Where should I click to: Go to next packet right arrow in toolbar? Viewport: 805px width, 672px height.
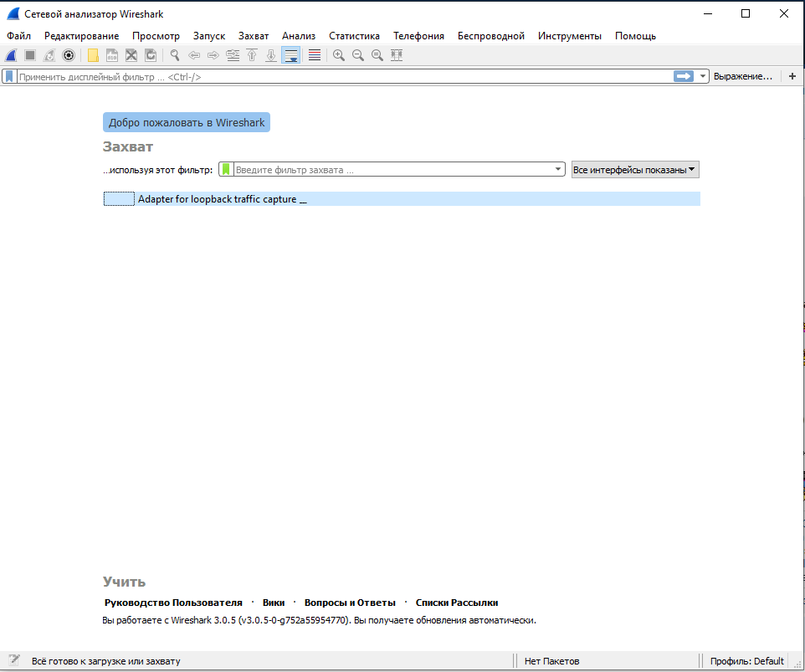(213, 55)
